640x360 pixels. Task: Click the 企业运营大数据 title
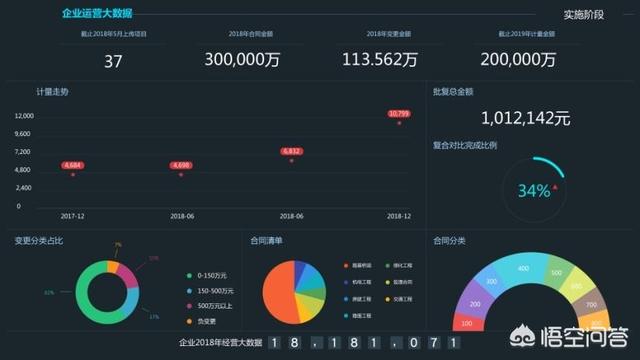pyautogui.click(x=97, y=13)
